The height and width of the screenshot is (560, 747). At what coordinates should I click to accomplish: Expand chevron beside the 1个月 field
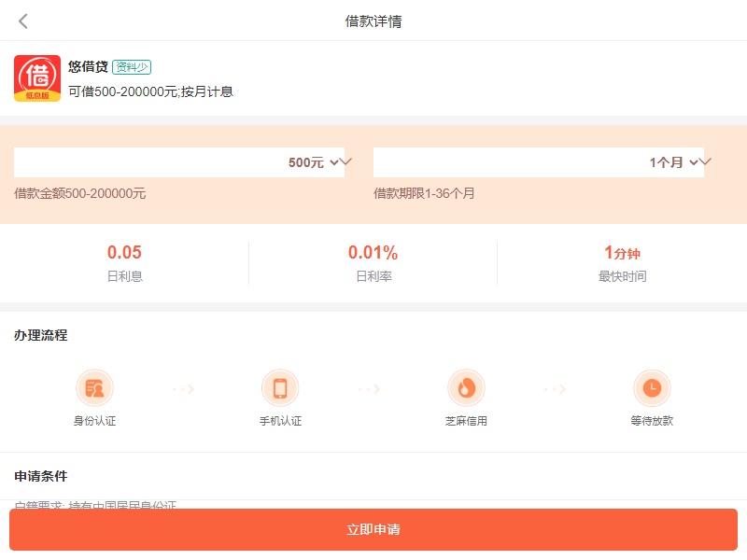click(705, 161)
